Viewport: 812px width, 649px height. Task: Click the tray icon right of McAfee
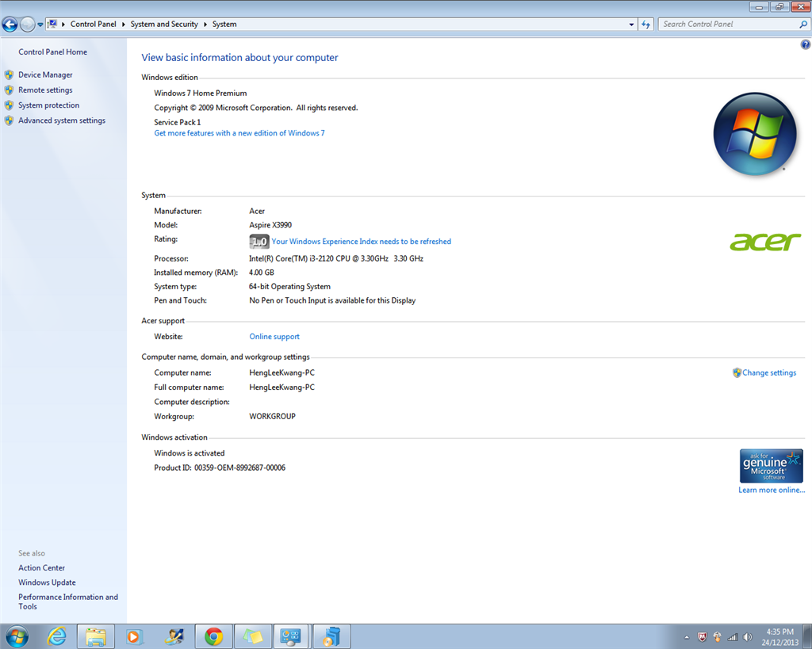[717, 637]
